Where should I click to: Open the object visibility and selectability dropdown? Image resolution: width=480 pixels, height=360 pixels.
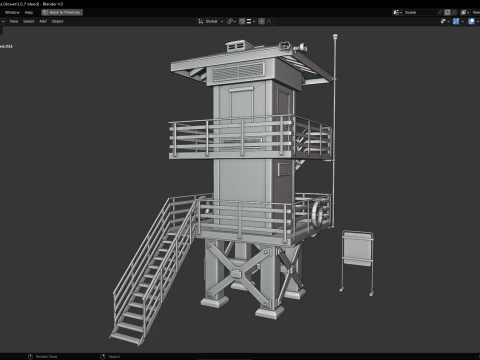[x=445, y=21]
